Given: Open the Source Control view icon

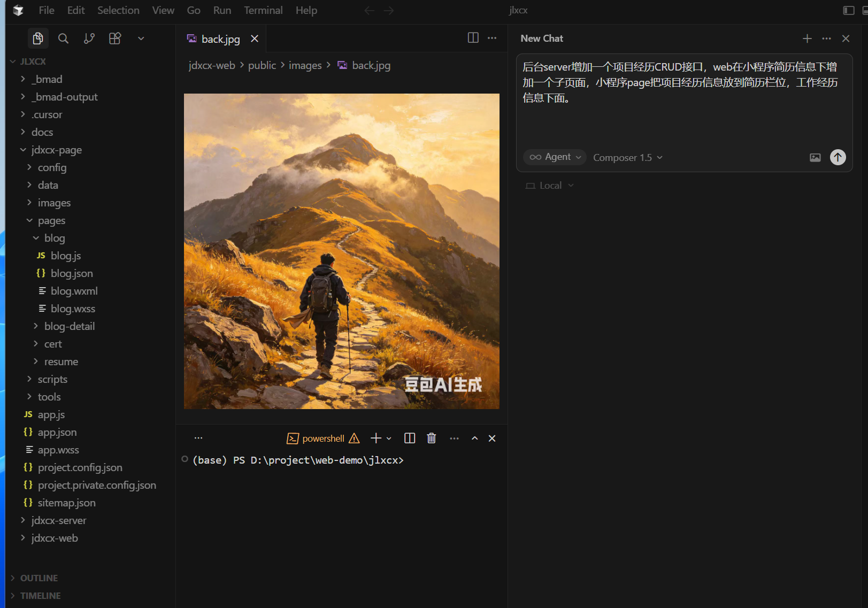Looking at the screenshot, I should coord(89,39).
